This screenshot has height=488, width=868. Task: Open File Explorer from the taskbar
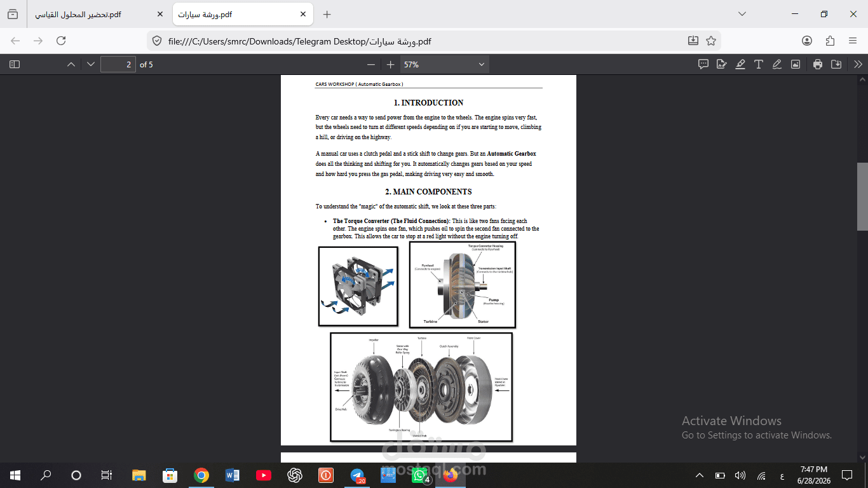click(x=139, y=475)
